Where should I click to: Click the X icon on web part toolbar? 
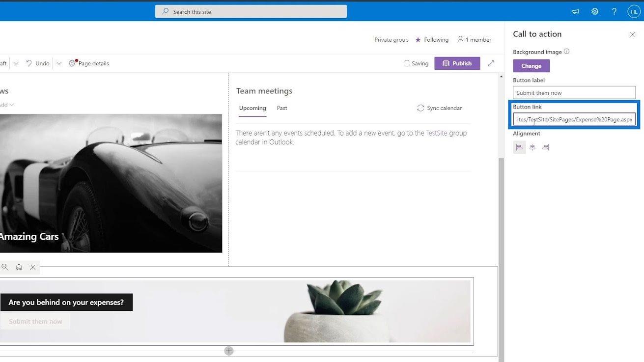(x=32, y=267)
